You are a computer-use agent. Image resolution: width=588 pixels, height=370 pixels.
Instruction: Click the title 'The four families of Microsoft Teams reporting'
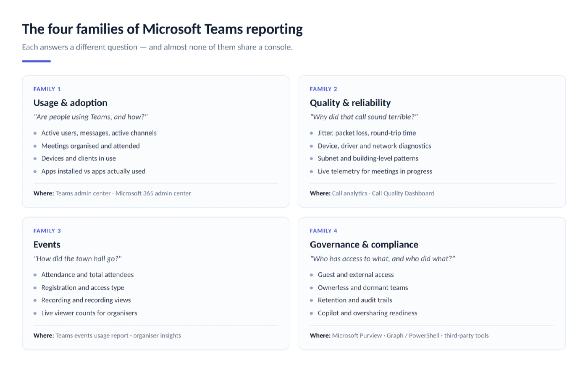[162, 29]
